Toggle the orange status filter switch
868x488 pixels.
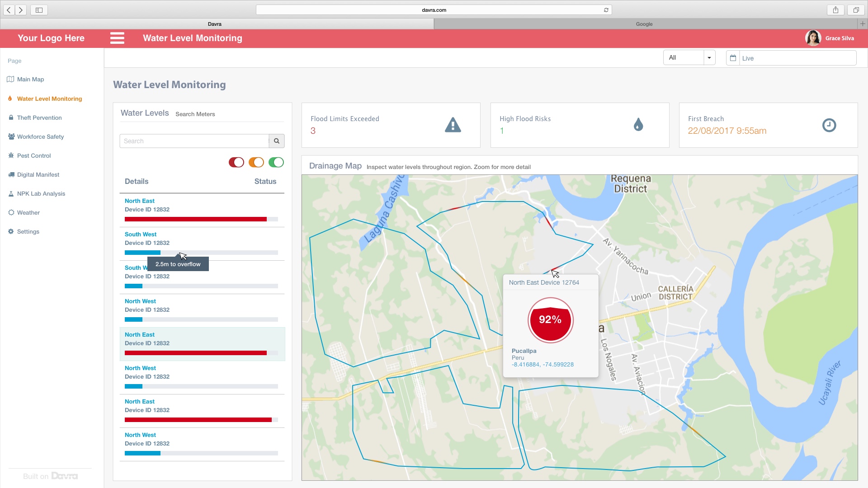256,162
